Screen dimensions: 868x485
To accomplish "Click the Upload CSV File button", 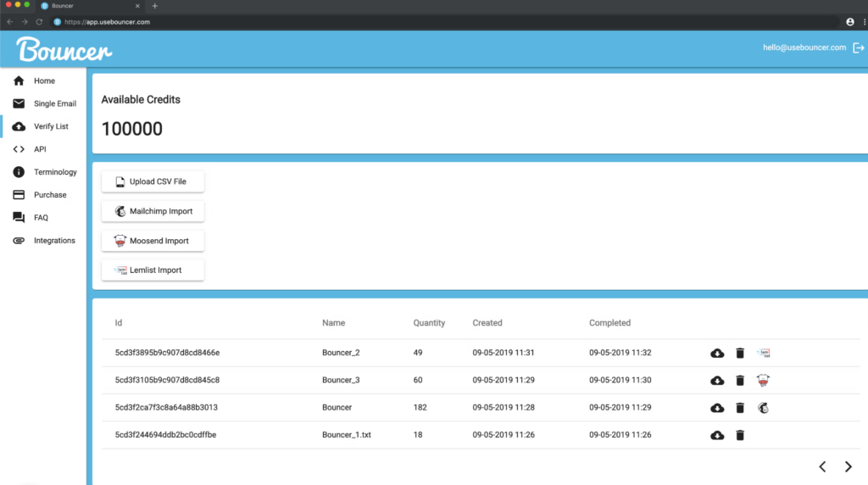I will coord(153,181).
